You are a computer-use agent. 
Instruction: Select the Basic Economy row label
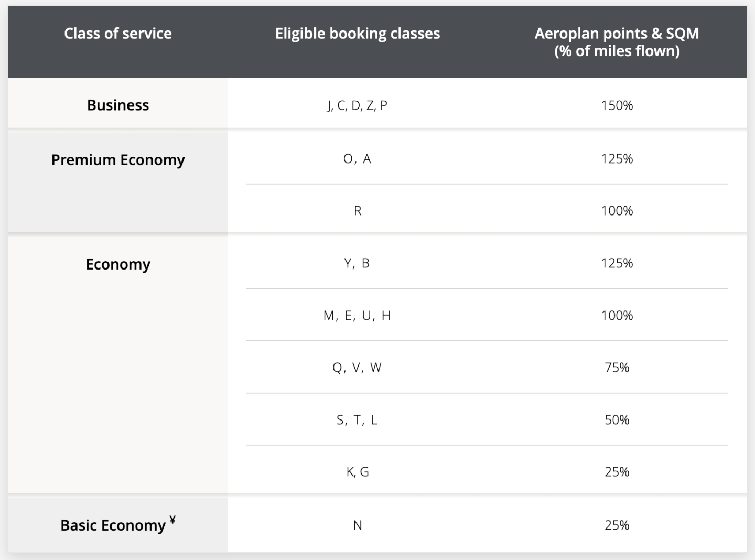tap(113, 525)
